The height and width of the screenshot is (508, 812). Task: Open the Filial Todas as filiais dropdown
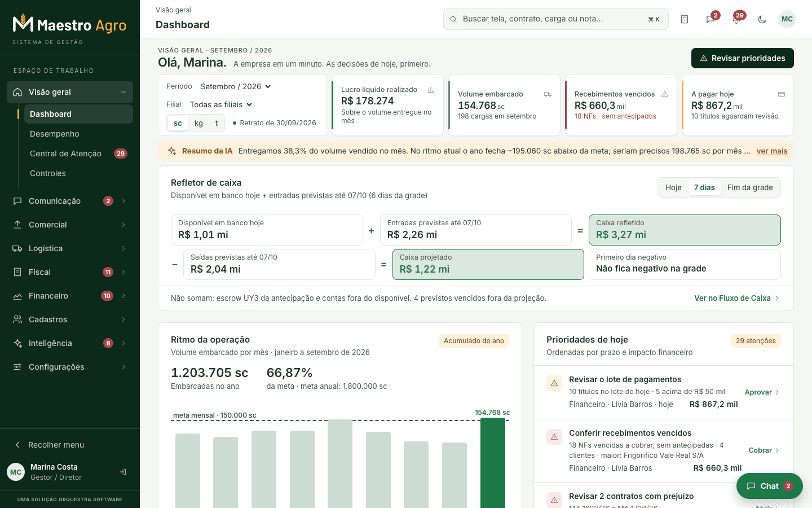(x=221, y=104)
